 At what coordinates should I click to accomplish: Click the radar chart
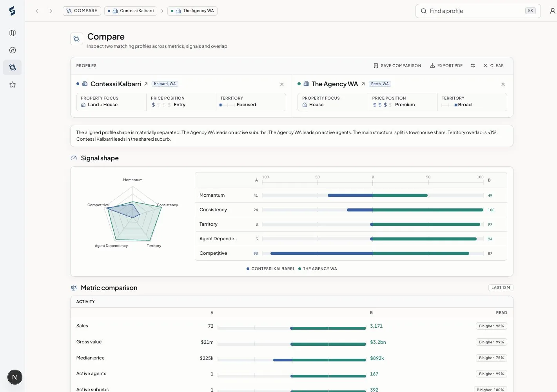click(x=132, y=214)
